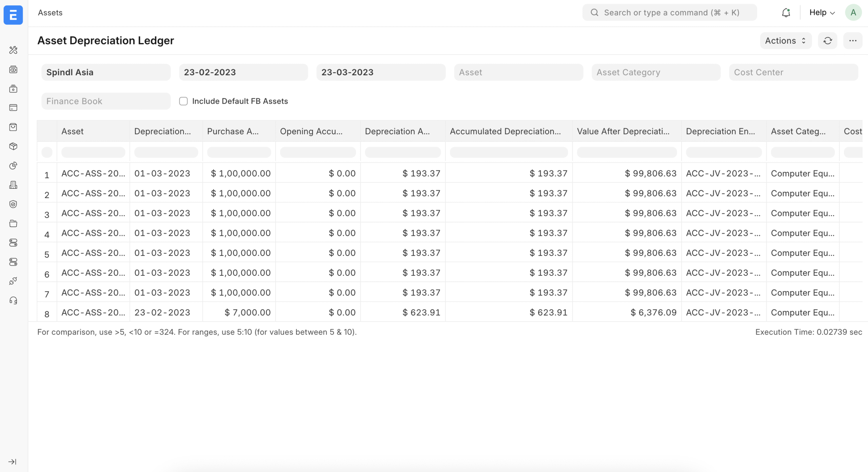Open the Asset Category filter dropdown

[655, 72]
